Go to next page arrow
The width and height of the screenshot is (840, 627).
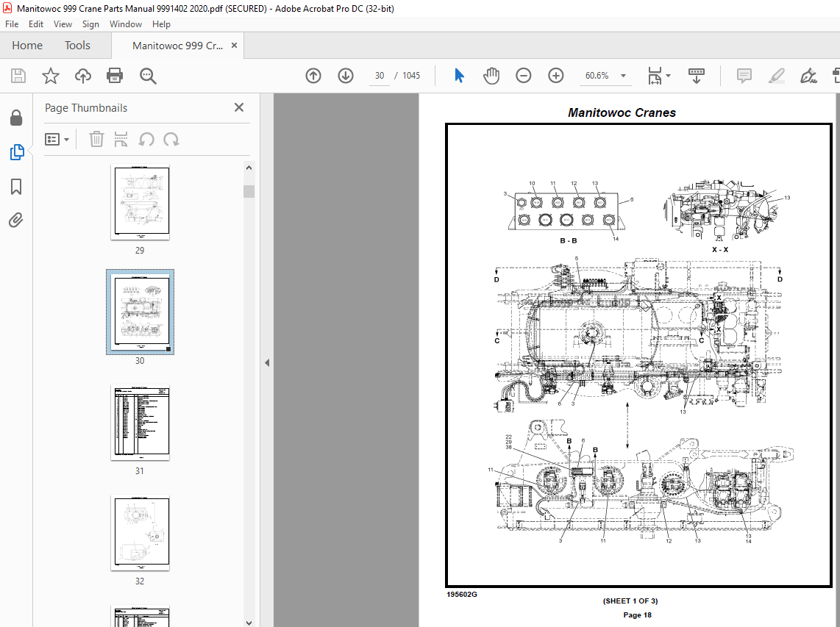pyautogui.click(x=346, y=76)
